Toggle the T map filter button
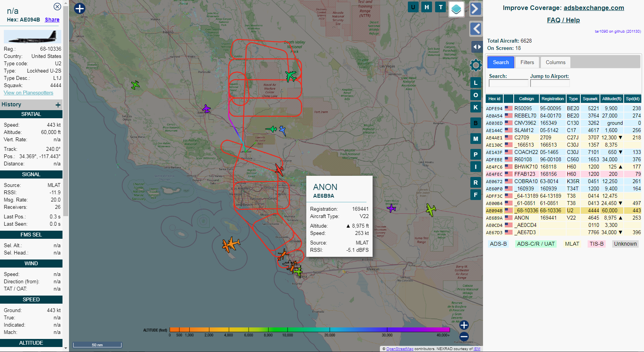Image resolution: width=644 pixels, height=352 pixels. click(440, 7)
